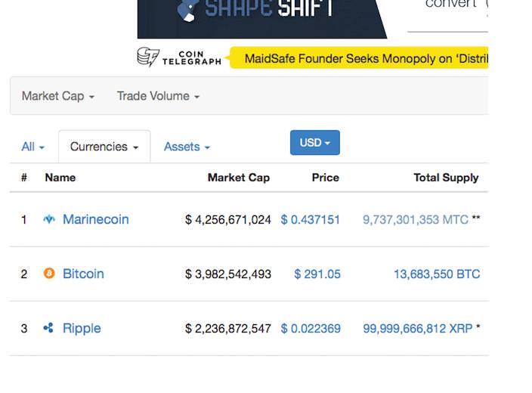Select the Currencies tab
The image size is (532, 393).
[104, 147]
